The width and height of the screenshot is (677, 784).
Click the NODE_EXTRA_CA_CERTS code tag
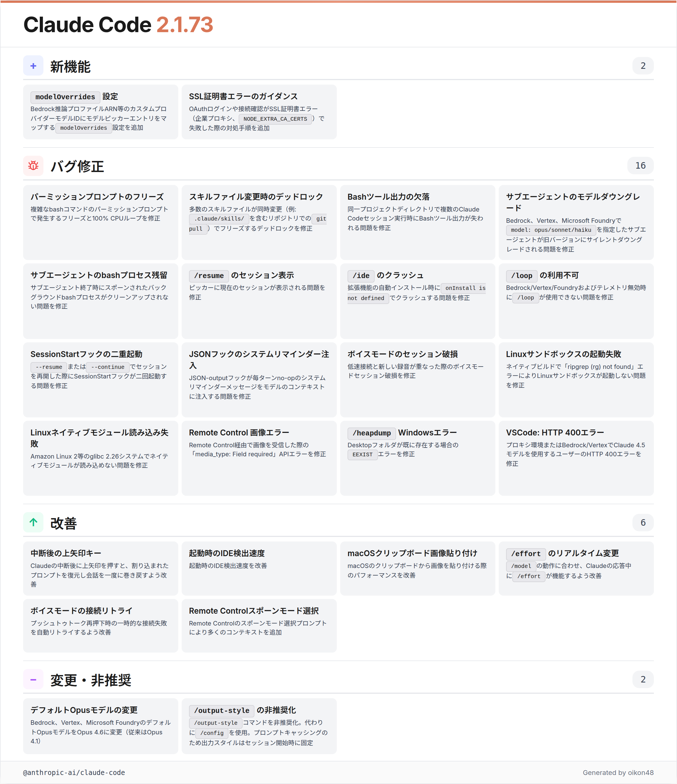275,119
